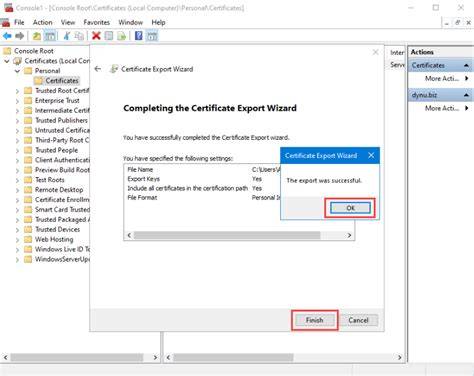Click OK in the export successful dialog
The image size is (474, 376).
350,208
